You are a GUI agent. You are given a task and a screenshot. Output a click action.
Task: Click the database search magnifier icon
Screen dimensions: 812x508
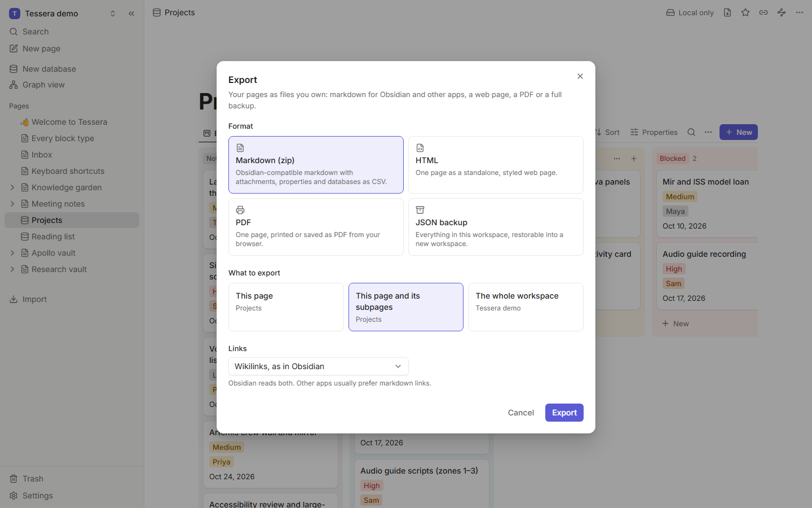[691, 132]
